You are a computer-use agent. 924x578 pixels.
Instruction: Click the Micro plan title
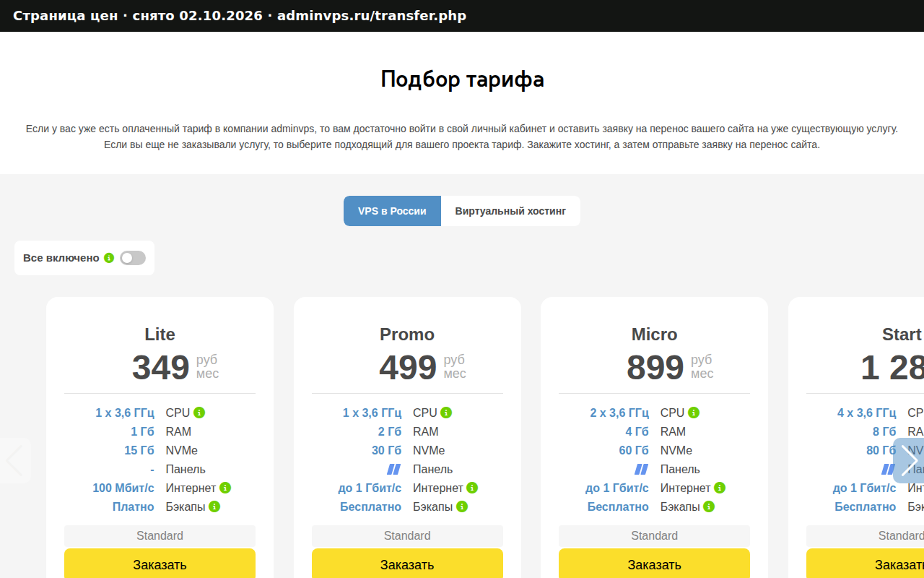coord(654,335)
